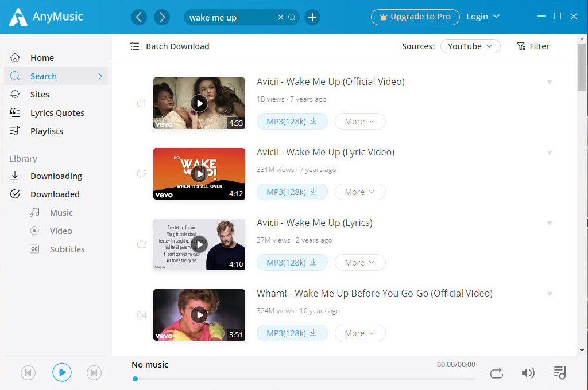Go forward with the right arrow button
The width and height of the screenshot is (588, 390).
pos(162,17)
